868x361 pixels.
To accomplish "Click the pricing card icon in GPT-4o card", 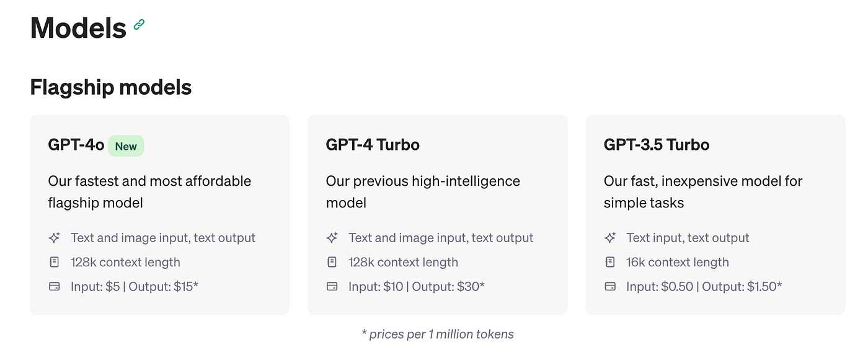I will [x=55, y=287].
